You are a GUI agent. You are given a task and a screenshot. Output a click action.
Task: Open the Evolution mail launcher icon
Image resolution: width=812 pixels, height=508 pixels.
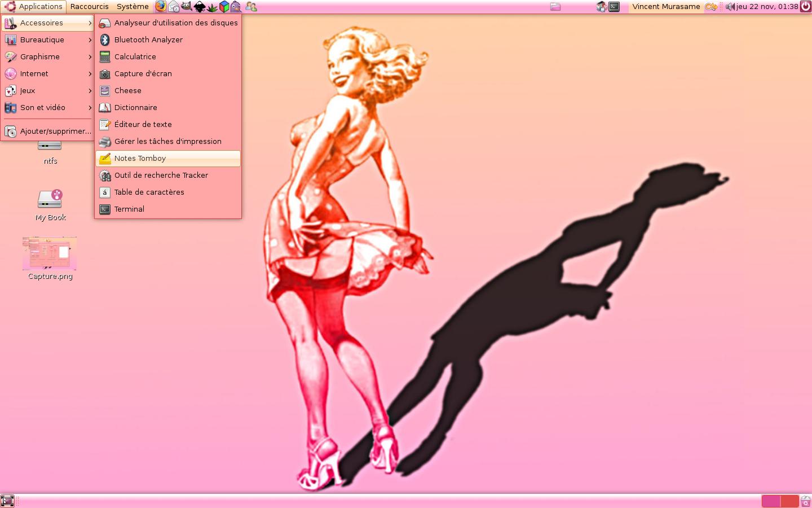pos(174,7)
